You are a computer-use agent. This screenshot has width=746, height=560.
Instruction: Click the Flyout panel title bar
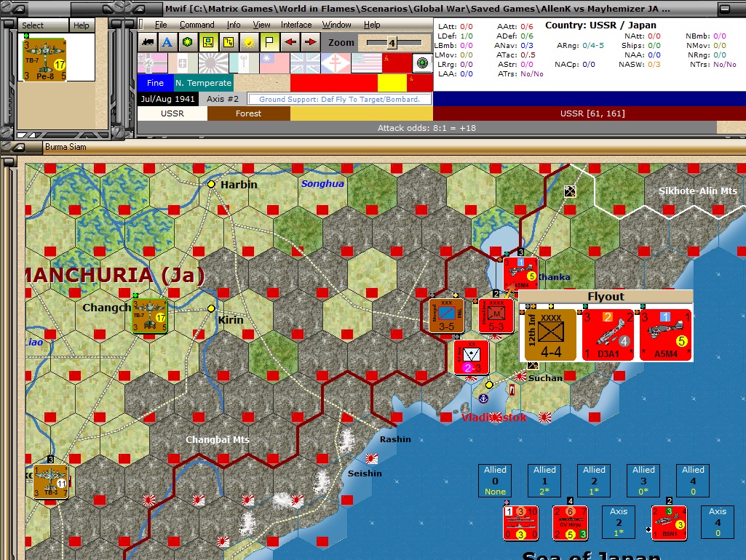coord(606,296)
